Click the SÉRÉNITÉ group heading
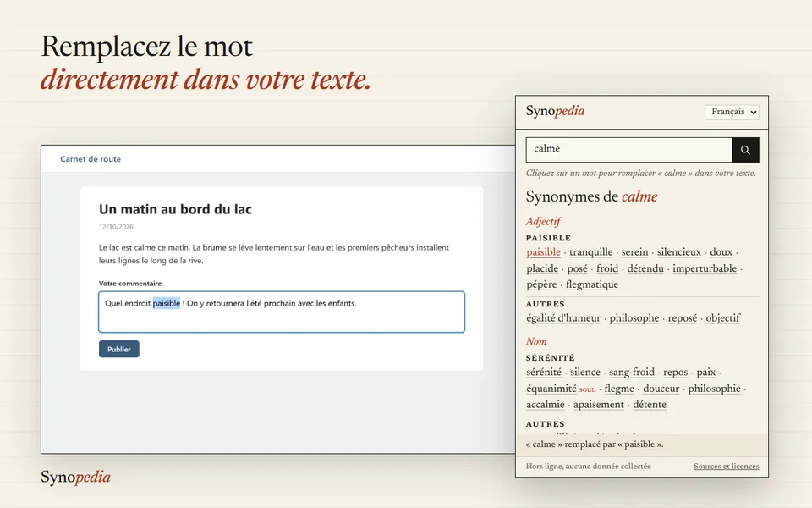Screen dimensions: 812x508 (551, 357)
